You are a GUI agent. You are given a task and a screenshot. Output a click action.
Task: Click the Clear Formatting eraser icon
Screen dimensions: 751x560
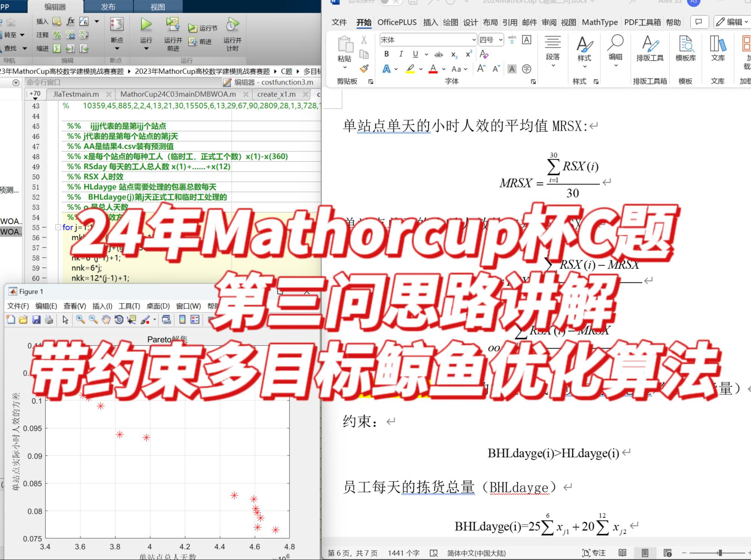pos(484,54)
